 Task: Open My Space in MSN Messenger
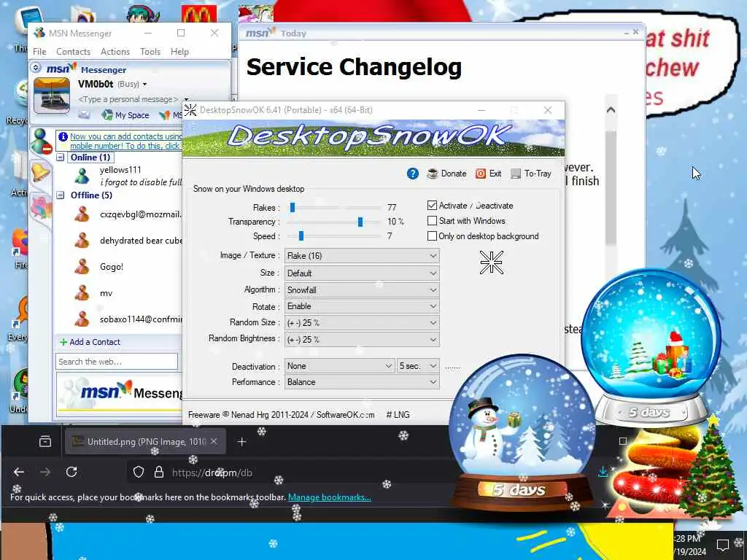[x=125, y=114]
